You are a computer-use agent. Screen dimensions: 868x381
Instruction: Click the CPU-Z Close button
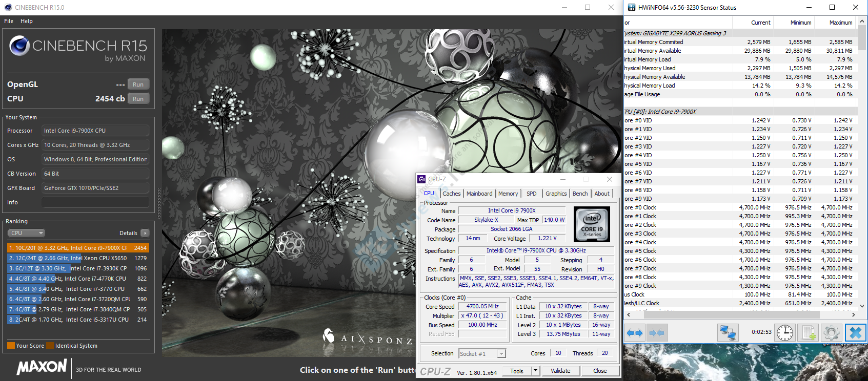point(600,371)
